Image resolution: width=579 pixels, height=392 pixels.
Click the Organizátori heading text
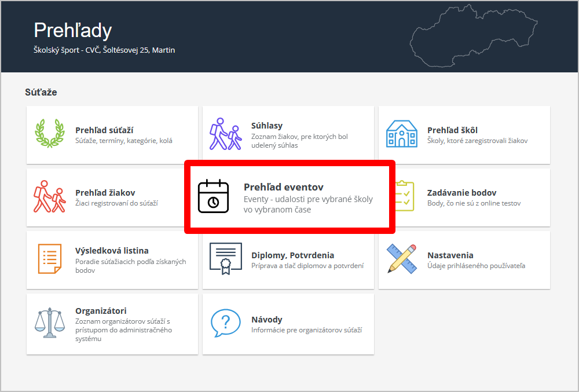point(101,311)
